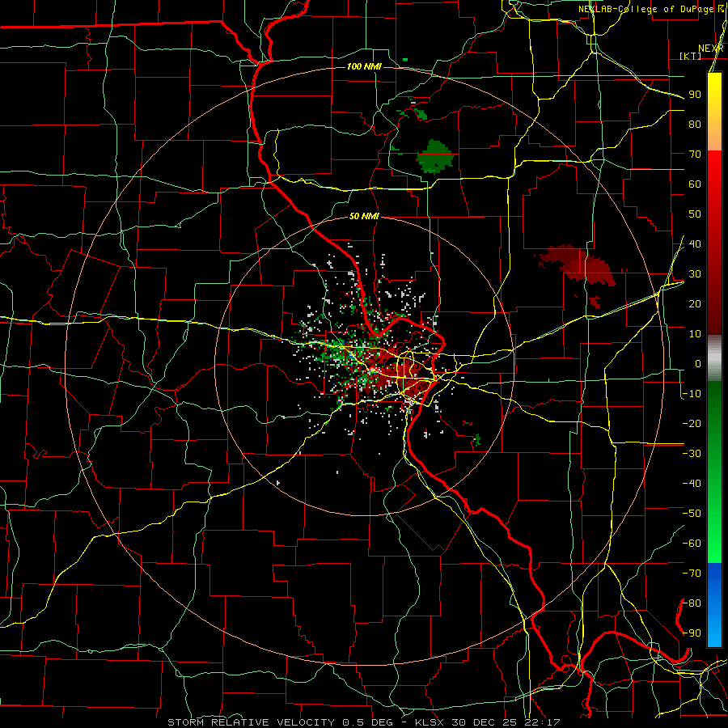Select the "-90" tick on the velocity scale
The image size is (728, 728).
pyautogui.click(x=692, y=633)
